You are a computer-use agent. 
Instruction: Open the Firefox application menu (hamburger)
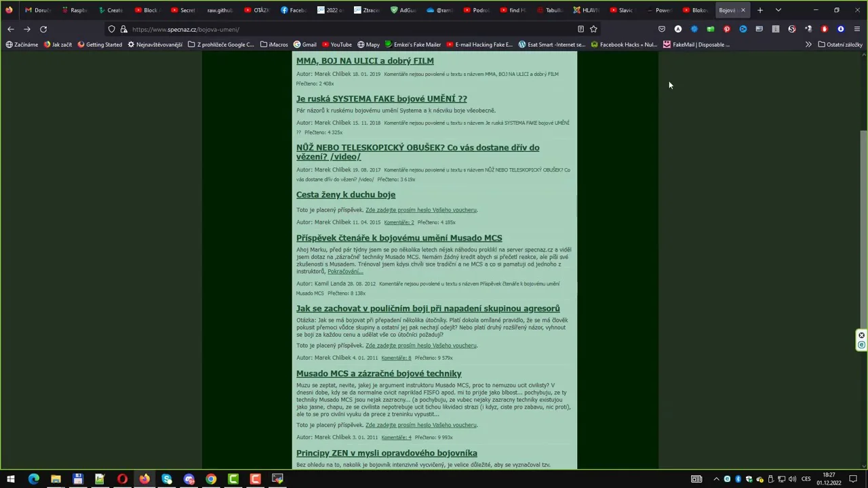(x=856, y=29)
